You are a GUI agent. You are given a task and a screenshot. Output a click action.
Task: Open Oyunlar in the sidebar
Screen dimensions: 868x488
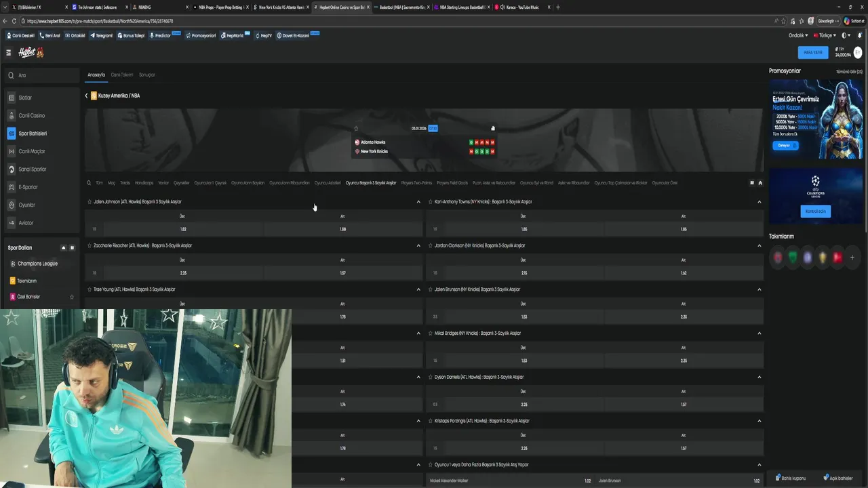[42, 205]
